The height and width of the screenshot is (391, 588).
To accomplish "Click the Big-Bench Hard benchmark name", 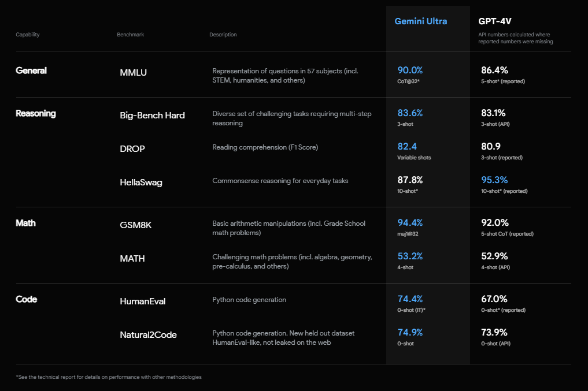I will [152, 116].
